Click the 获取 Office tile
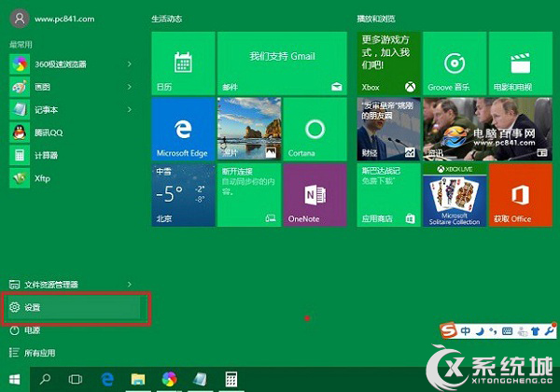 pyautogui.click(x=521, y=195)
